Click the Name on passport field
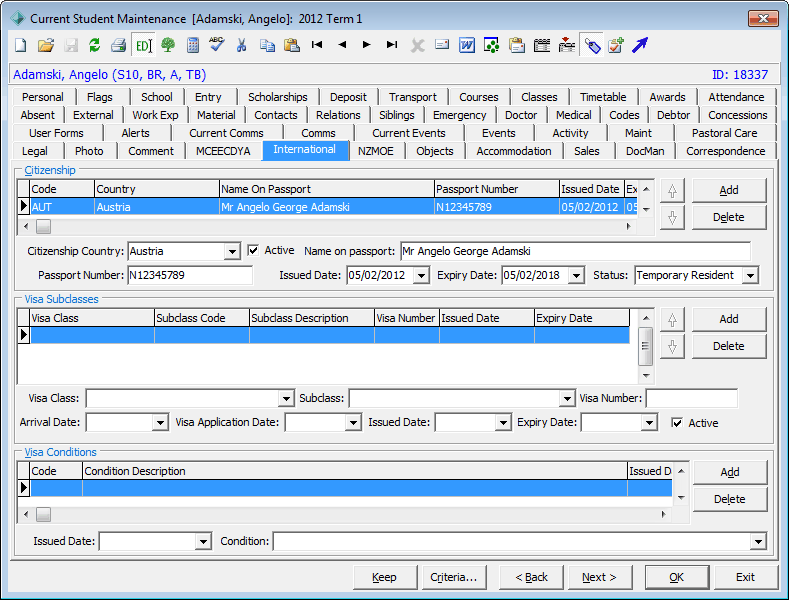Screen dimensions: 789x600 point(576,251)
